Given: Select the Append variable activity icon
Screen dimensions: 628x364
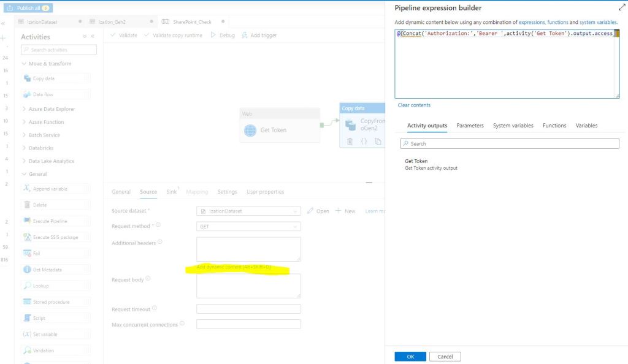Looking at the screenshot, I should point(27,189).
